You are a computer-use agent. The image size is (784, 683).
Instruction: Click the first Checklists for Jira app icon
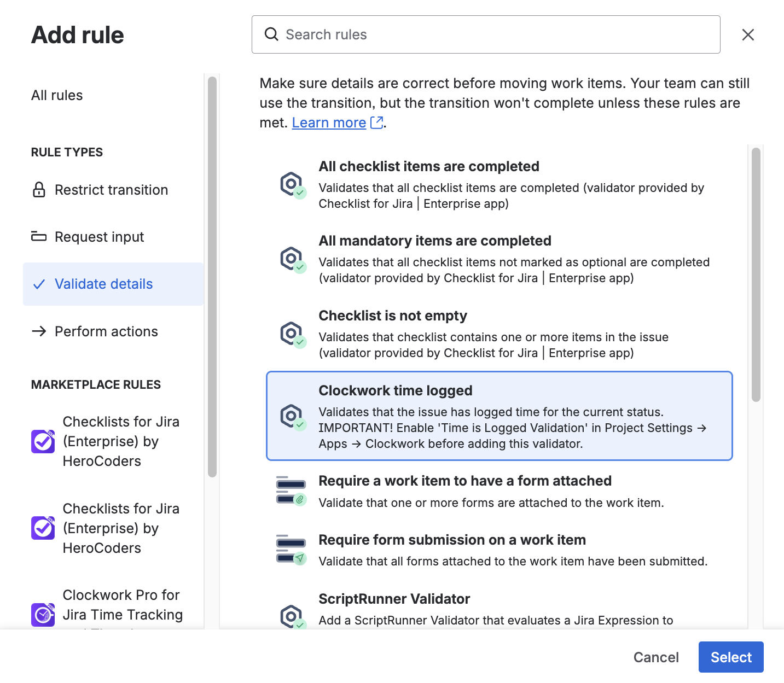(x=43, y=441)
